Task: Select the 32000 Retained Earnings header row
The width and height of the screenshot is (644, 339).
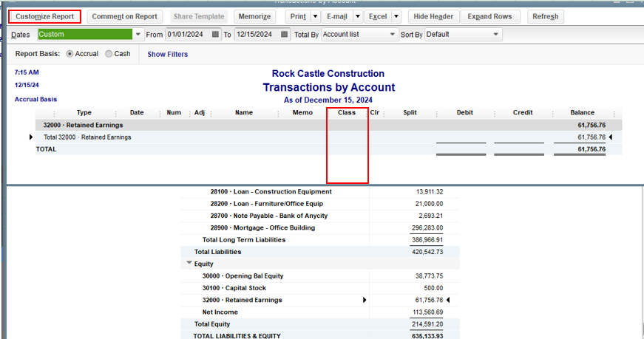Action: (x=328, y=125)
